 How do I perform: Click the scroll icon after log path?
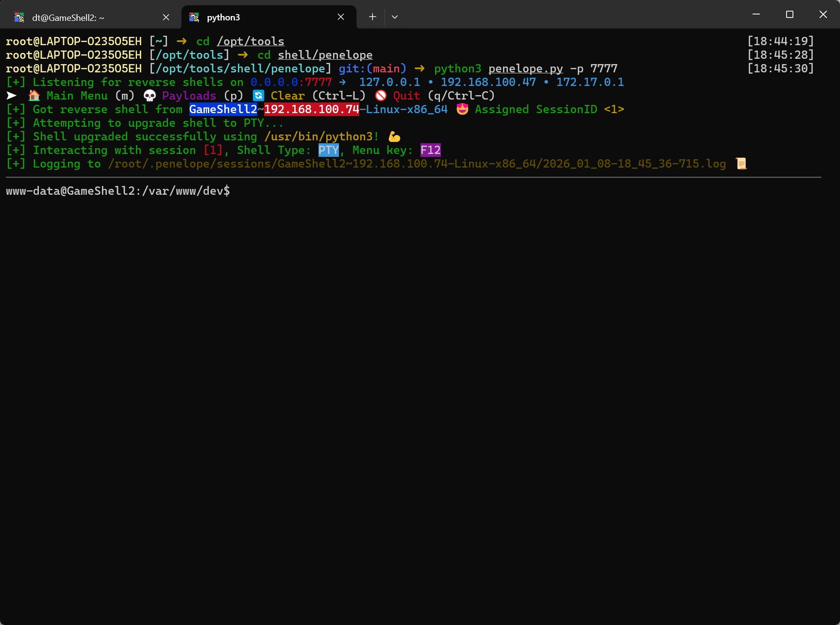point(741,164)
